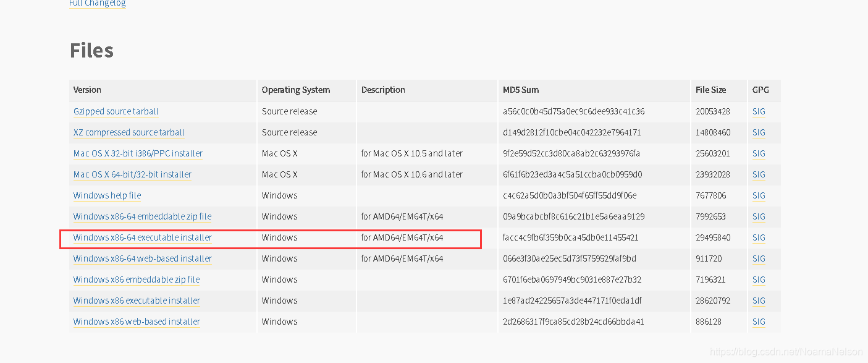The height and width of the screenshot is (363, 868).
Task: Open SIG for Mac OS X 64-bit/32-bit installer
Action: (759, 174)
